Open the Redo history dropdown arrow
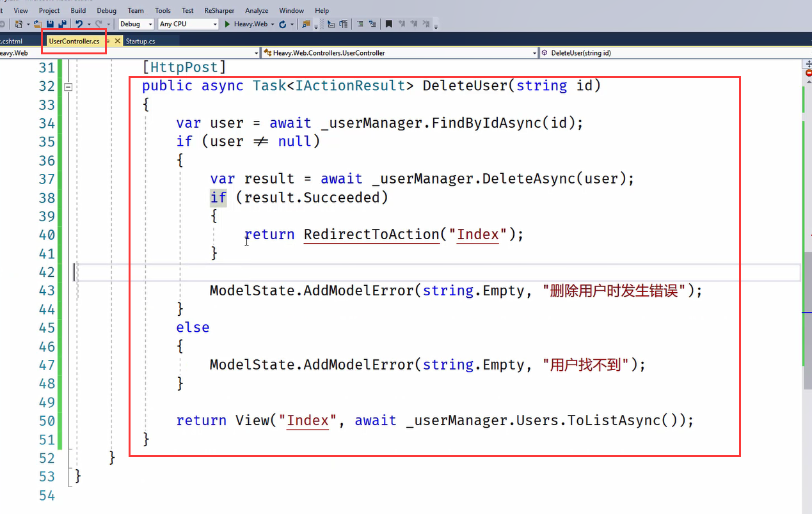The image size is (812, 514). point(107,24)
